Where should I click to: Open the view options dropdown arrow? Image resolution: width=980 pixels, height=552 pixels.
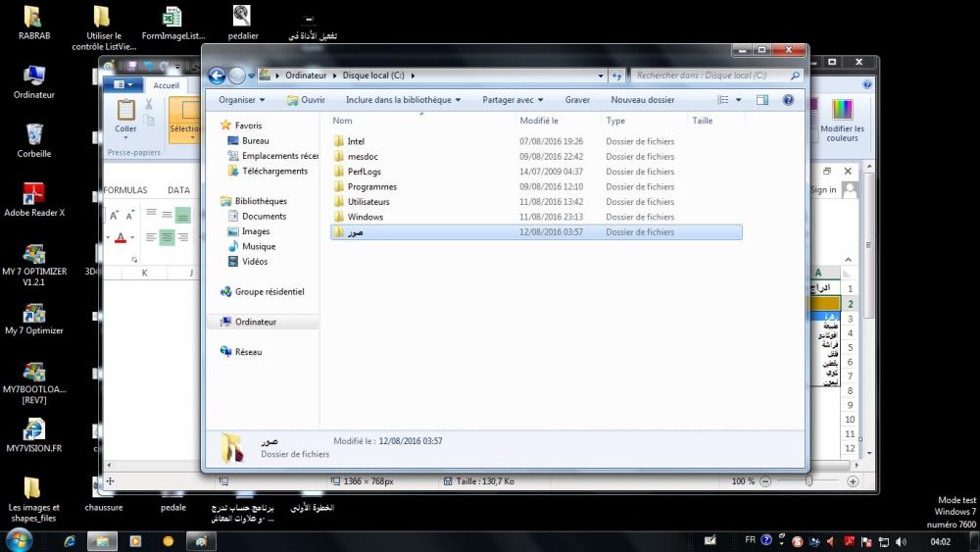(x=738, y=100)
